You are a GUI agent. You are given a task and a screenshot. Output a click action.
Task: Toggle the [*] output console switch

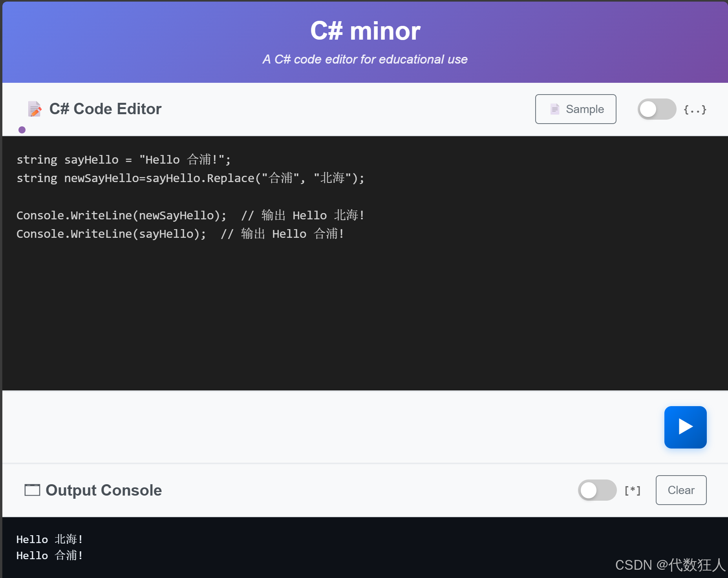click(x=597, y=490)
